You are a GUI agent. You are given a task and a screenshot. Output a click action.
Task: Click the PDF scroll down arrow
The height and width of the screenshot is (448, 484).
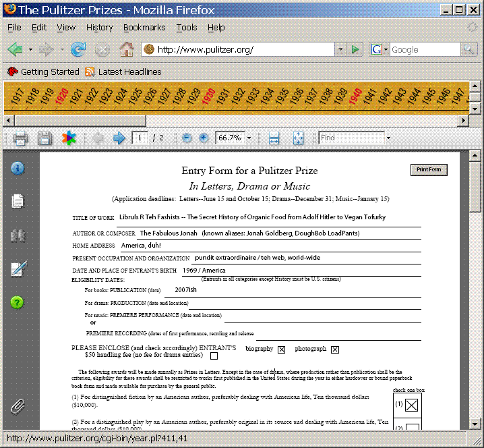point(475,424)
